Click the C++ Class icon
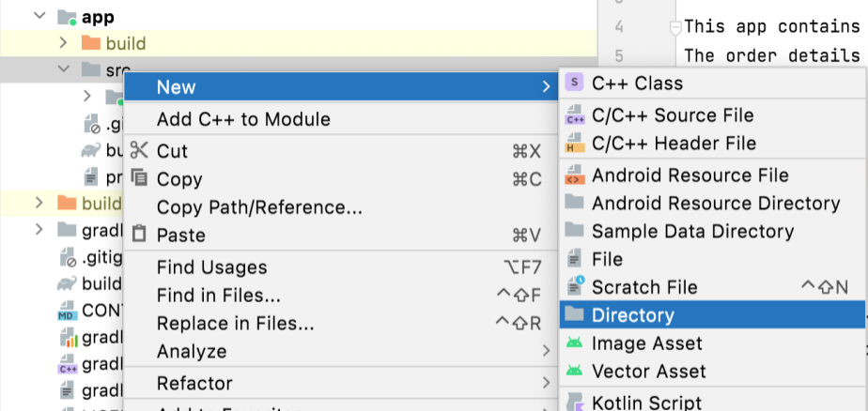Screen dimensions: 868x411 [575, 84]
